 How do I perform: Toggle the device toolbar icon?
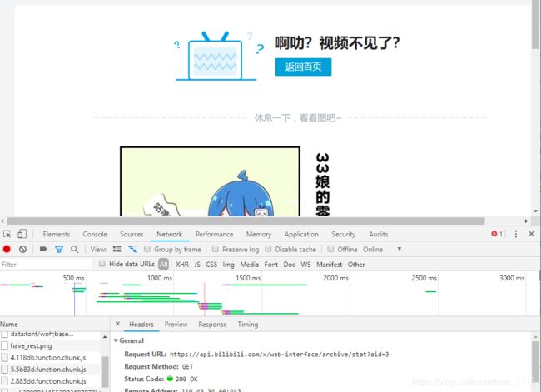22,234
